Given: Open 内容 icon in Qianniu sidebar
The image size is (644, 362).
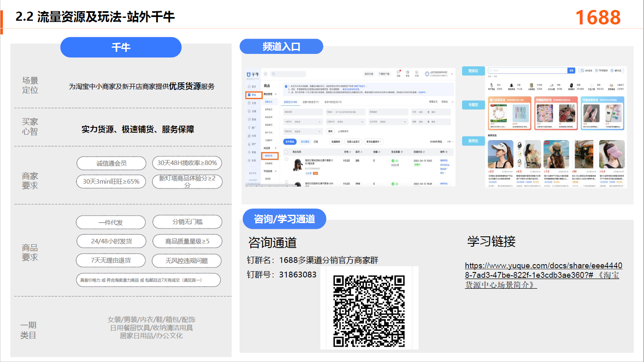Looking at the screenshot, I should 249,136.
